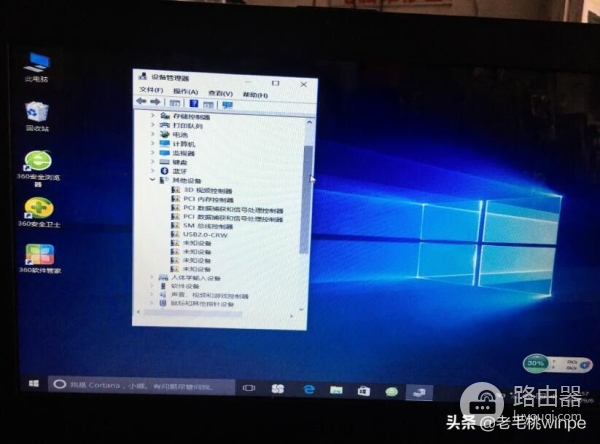The width and height of the screenshot is (600, 444).
Task: Expand the 存储控制器 category
Action: pyautogui.click(x=153, y=116)
